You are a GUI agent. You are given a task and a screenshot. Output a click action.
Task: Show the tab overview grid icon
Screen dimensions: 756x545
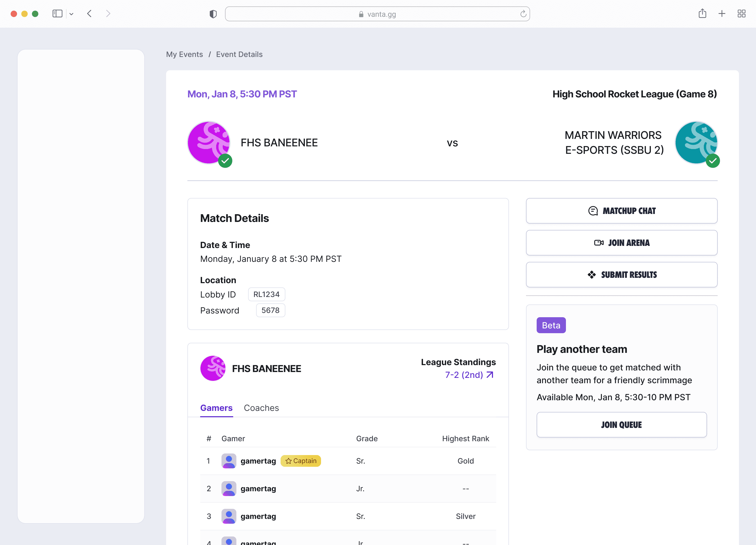click(x=741, y=14)
